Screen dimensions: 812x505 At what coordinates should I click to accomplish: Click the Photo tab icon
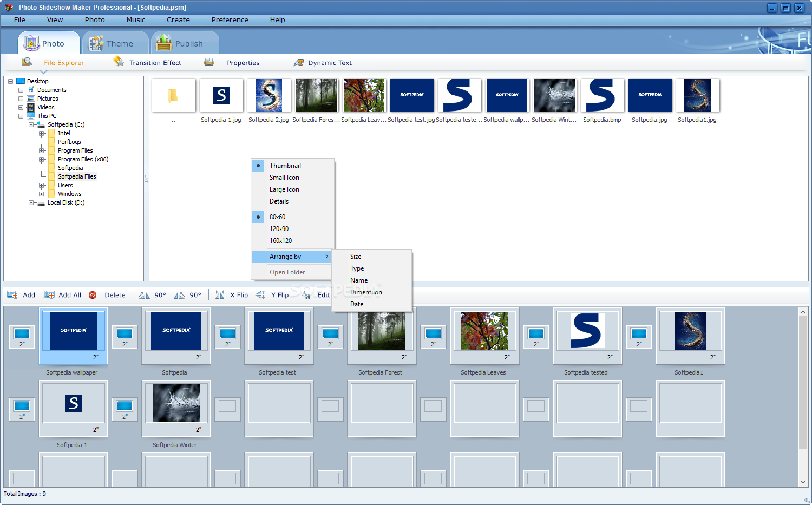(x=31, y=43)
